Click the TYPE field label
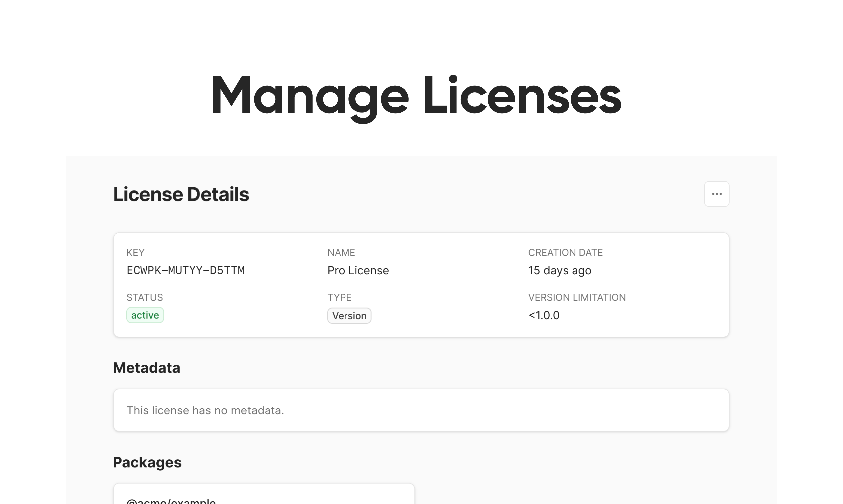The image size is (843, 504). (x=339, y=297)
